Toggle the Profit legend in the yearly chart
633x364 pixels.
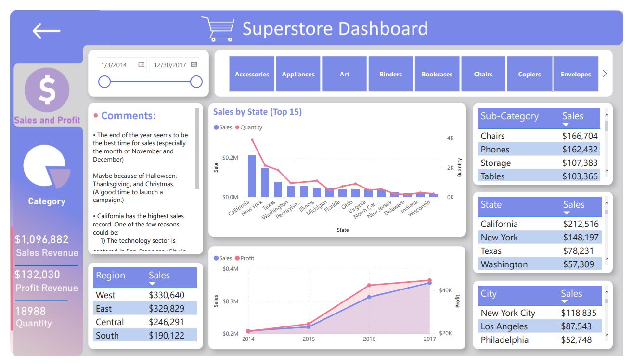(245, 258)
